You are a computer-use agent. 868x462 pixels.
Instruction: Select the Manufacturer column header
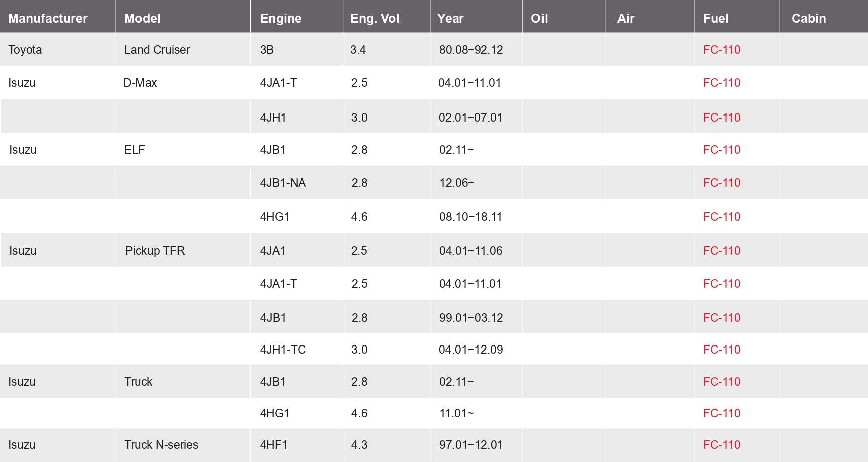(48, 18)
